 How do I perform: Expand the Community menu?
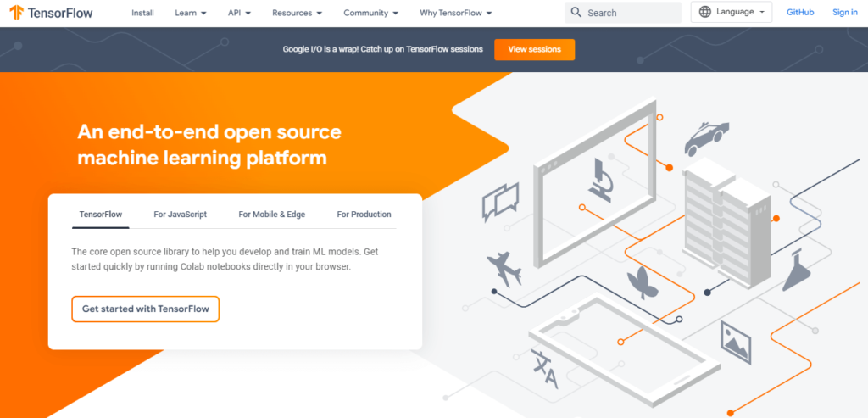tap(371, 12)
